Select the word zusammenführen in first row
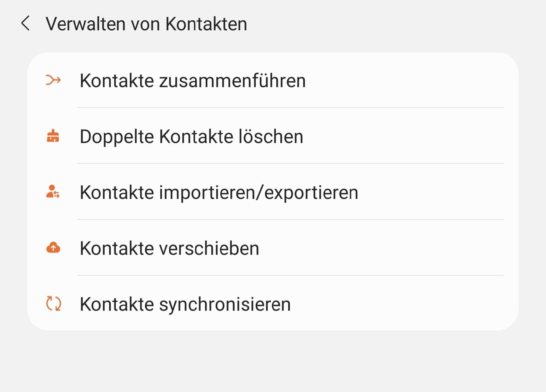This screenshot has height=392, width=546. 232,81
